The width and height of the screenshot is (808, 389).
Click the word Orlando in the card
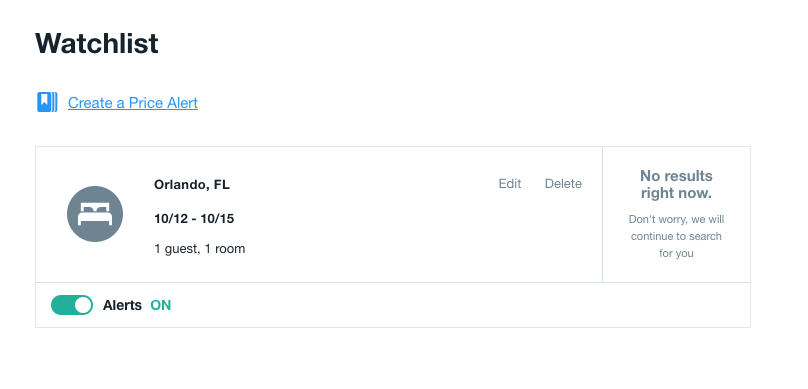180,185
